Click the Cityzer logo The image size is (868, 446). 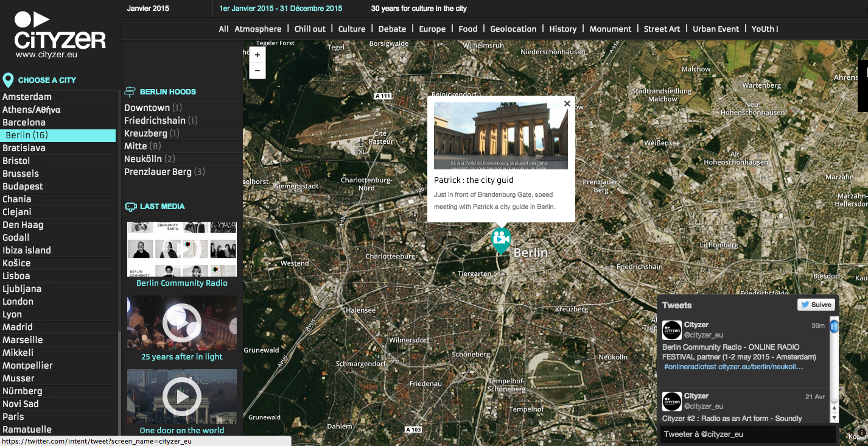click(60, 30)
